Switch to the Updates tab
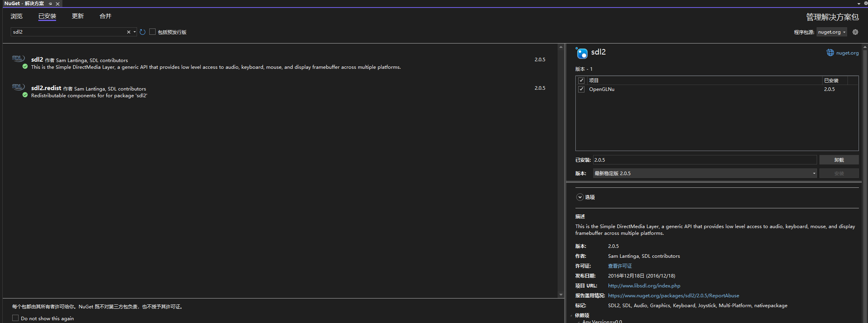The height and width of the screenshot is (323, 868). point(78,16)
